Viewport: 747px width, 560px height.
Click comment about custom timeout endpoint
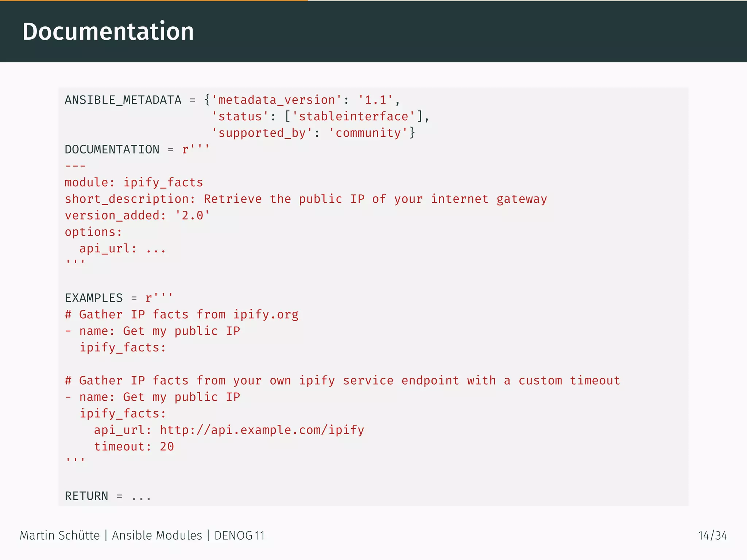click(x=342, y=381)
